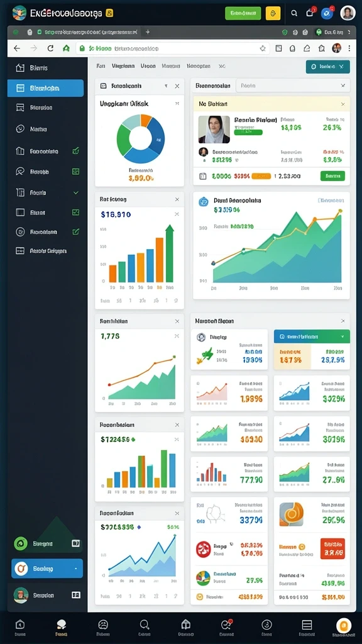362x644 pixels.
Task: Click the green button in the profile card
Action: click(x=332, y=176)
